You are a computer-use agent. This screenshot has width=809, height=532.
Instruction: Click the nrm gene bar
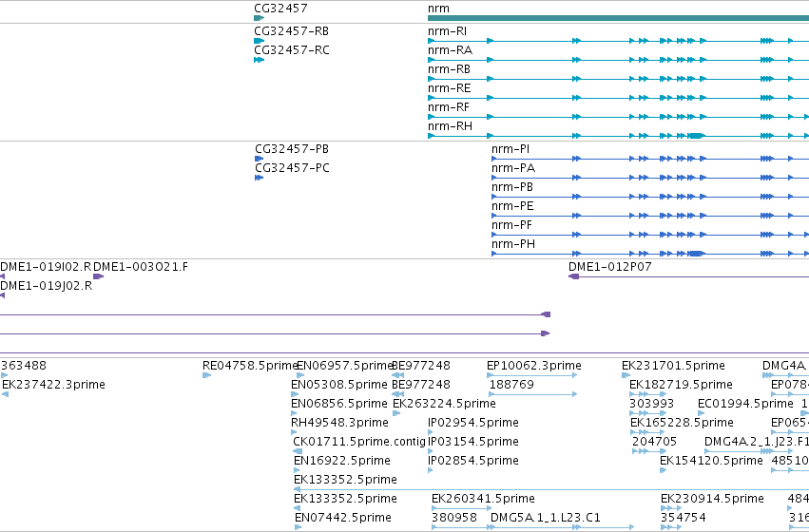(618, 18)
